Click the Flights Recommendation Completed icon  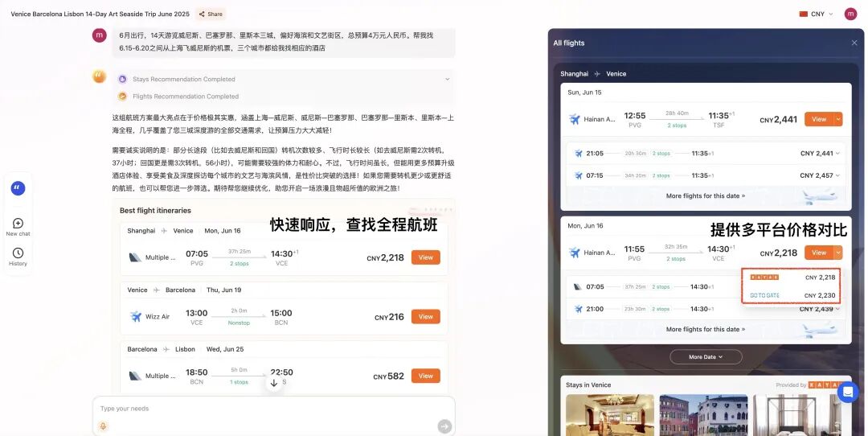(x=122, y=97)
